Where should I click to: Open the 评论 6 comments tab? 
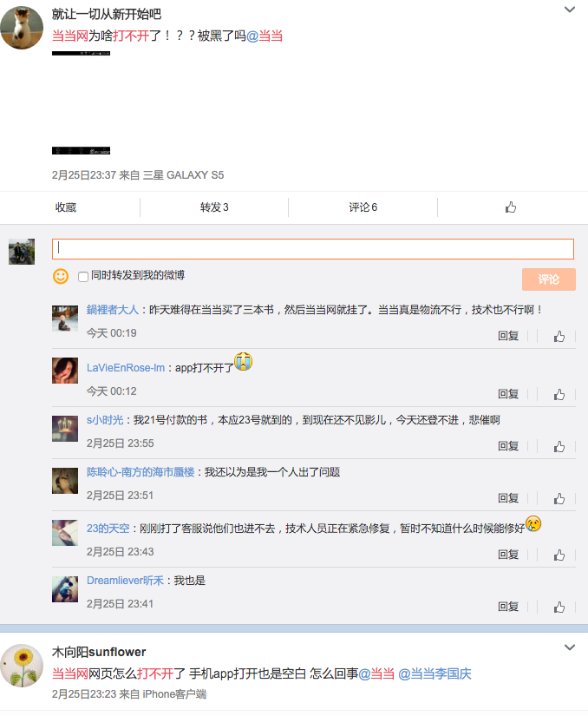(x=363, y=207)
